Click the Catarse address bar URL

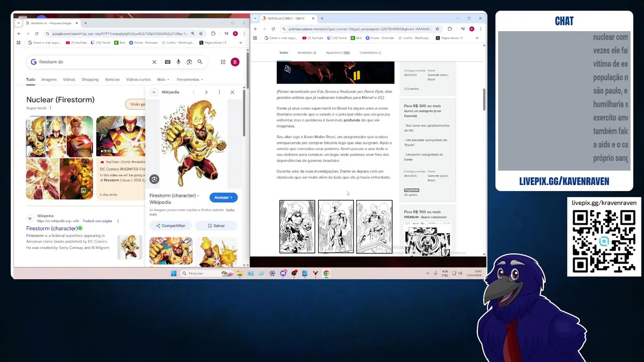(x=360, y=29)
